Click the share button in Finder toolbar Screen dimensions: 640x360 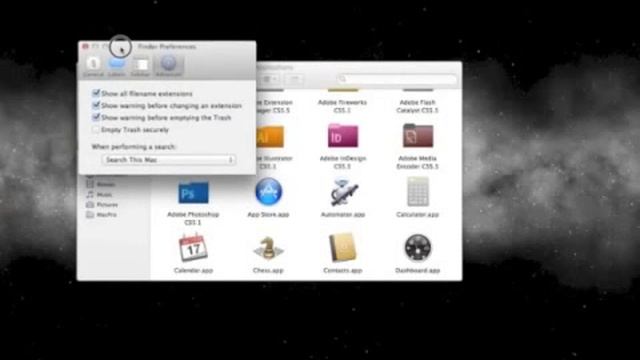click(295, 79)
